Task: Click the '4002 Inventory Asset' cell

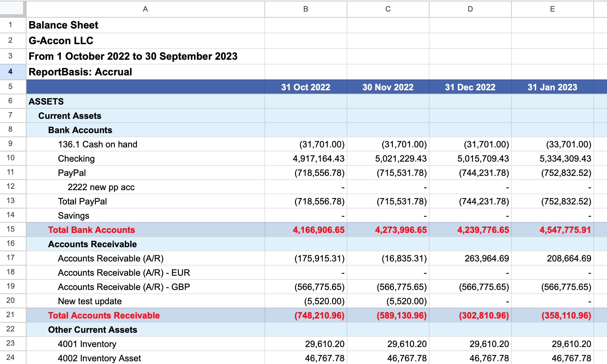Action: tap(145, 358)
